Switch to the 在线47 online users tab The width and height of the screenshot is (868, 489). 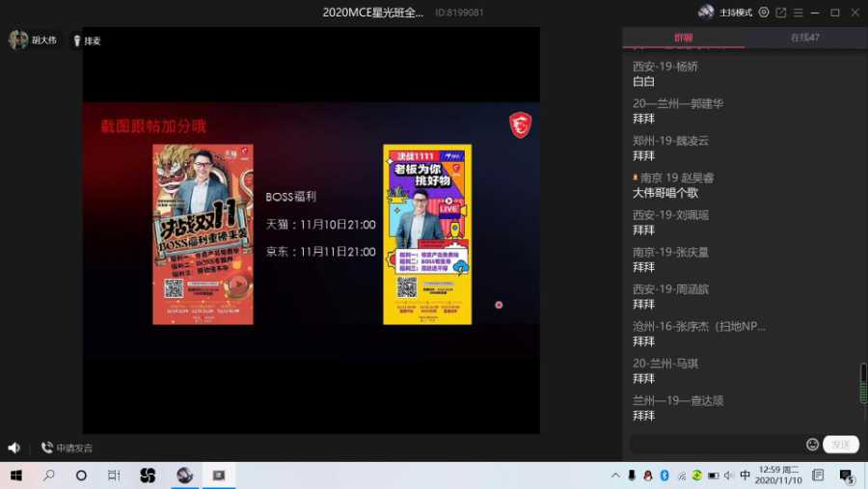pos(805,38)
